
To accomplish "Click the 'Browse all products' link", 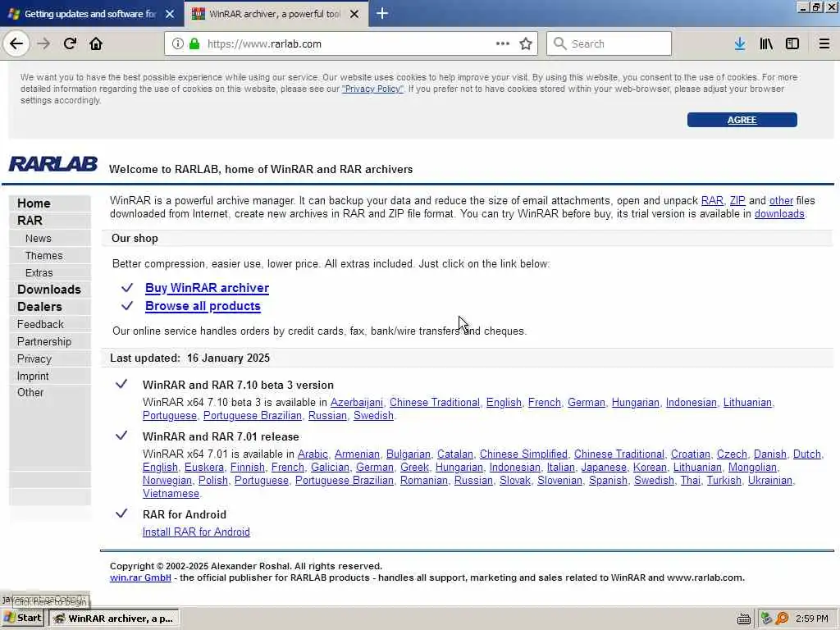I will click(203, 306).
